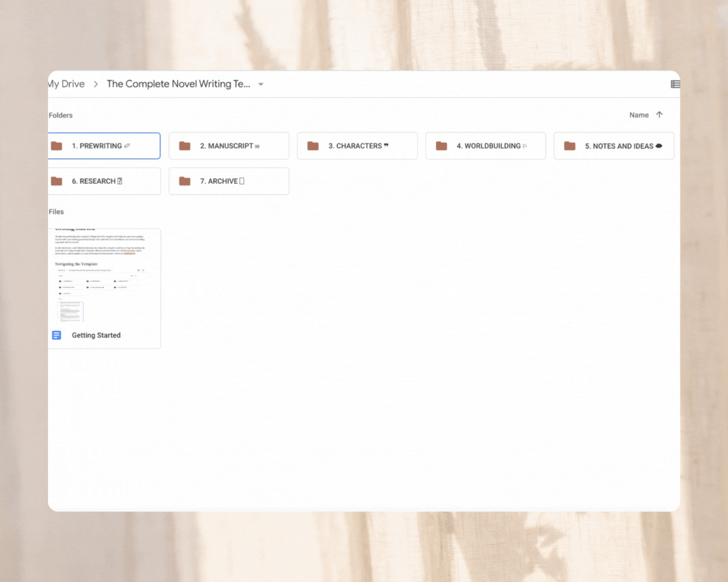Click the folder icon on 5. NOTES AND IDEAS
The height and width of the screenshot is (582, 728).
[x=569, y=145]
